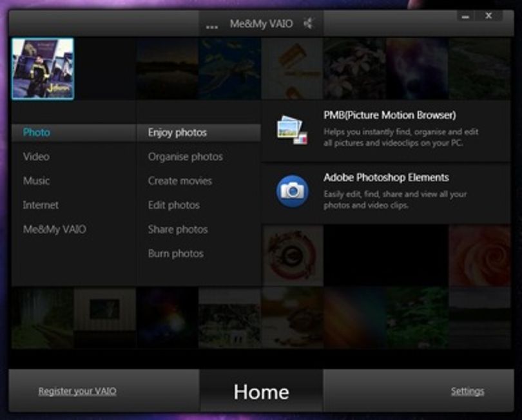Click the VAIO logo icon in title bar
522x420 pixels.
pos(308,23)
